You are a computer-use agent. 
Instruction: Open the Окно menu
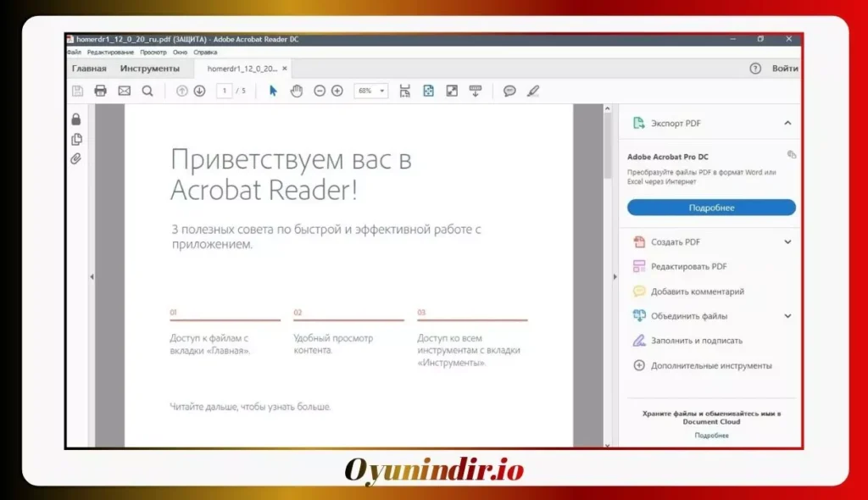pos(180,52)
